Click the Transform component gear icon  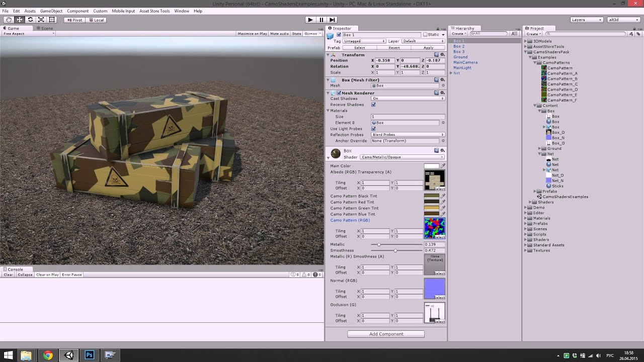(442, 55)
